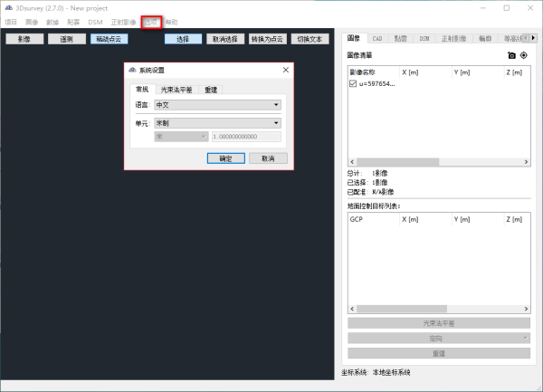
Task: Click the target crosshair icon above image list
Action: 524,55
